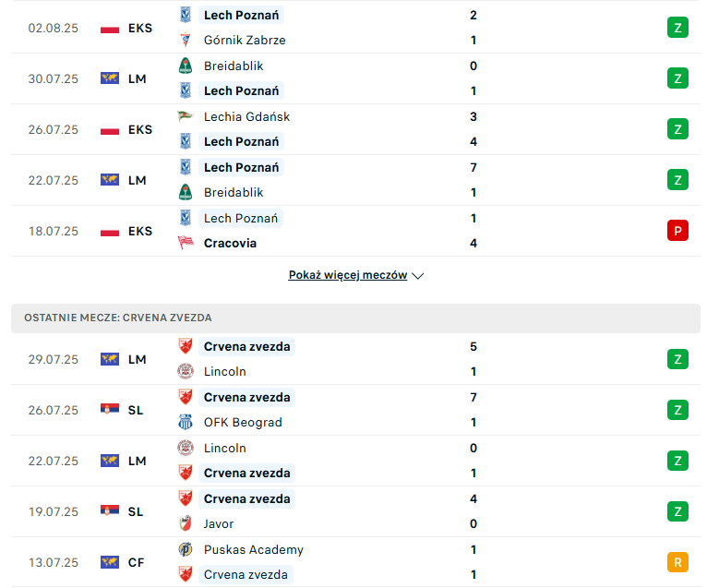Click the Lechia Gdańsk flag crest
Screen dimensions: 707x588
pyautogui.click(x=186, y=116)
